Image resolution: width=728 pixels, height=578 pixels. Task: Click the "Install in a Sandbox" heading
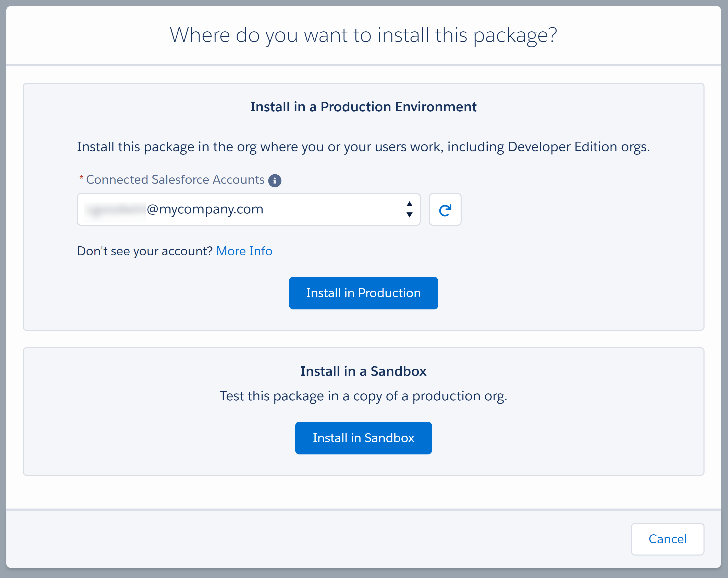coord(363,371)
